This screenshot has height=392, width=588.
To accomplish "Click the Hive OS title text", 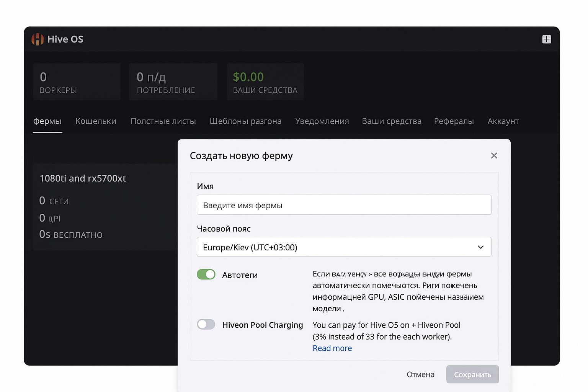I will pos(65,39).
